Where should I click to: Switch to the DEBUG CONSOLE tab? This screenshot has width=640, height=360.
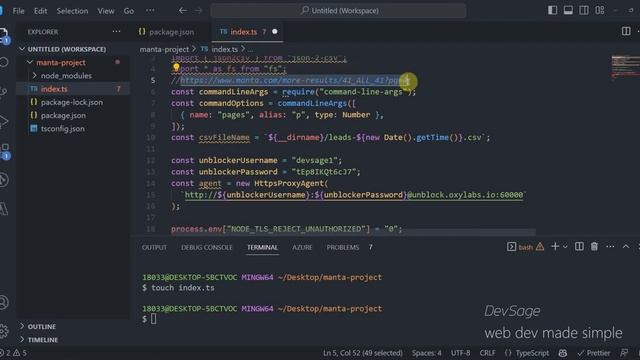[207, 247]
